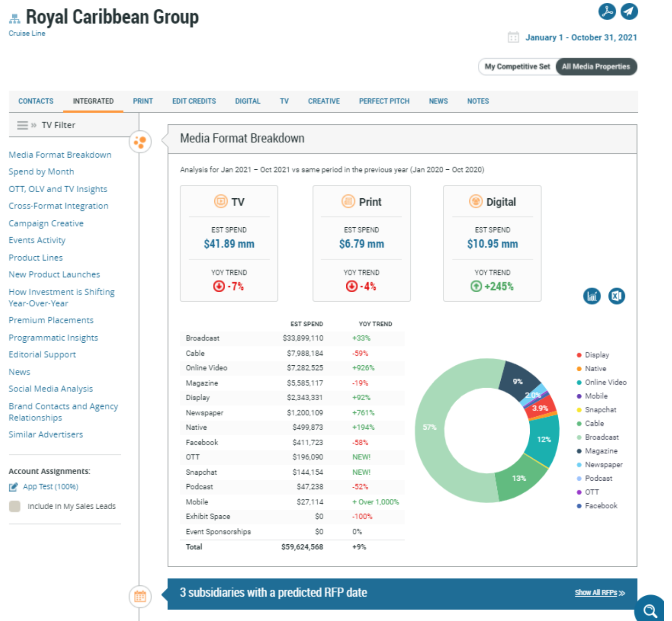672x621 pixels.
Task: Click the Cruise Line category label
Action: pyautogui.click(x=27, y=33)
